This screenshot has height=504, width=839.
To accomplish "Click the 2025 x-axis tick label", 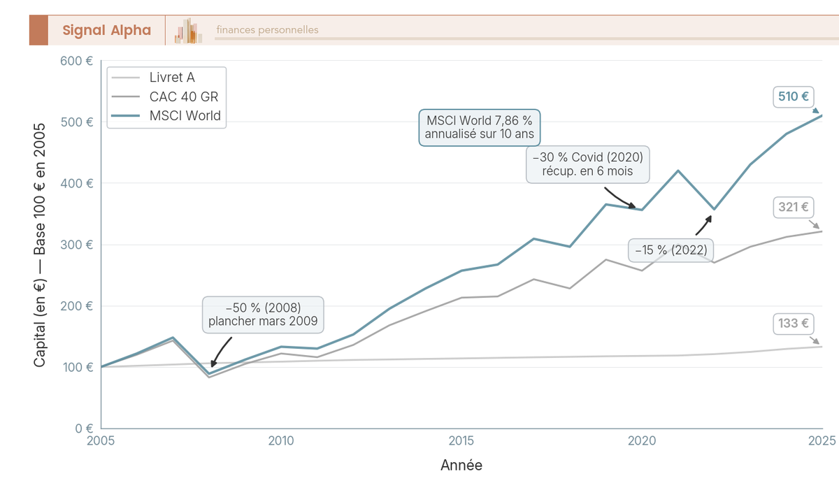I will pyautogui.click(x=822, y=441).
